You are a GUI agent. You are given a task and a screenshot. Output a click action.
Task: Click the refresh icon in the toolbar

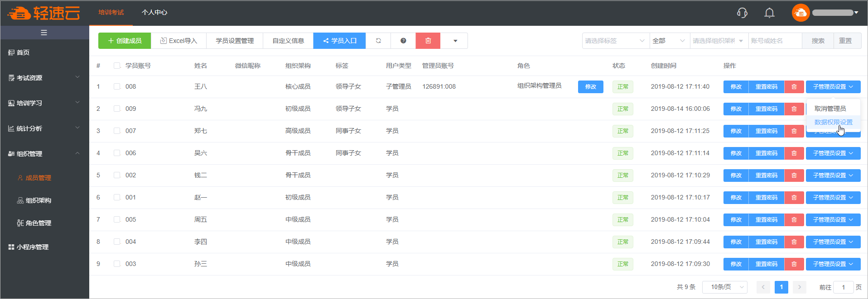(x=378, y=41)
